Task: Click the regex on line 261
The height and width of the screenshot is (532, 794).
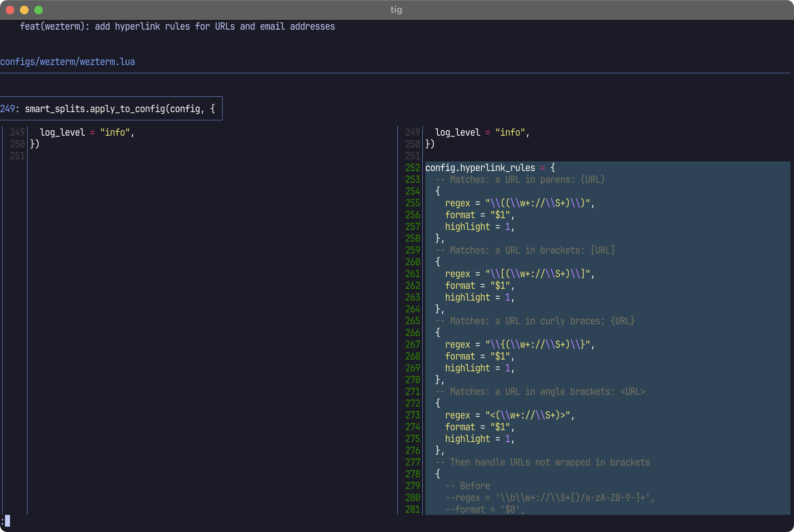Action: tap(520, 274)
